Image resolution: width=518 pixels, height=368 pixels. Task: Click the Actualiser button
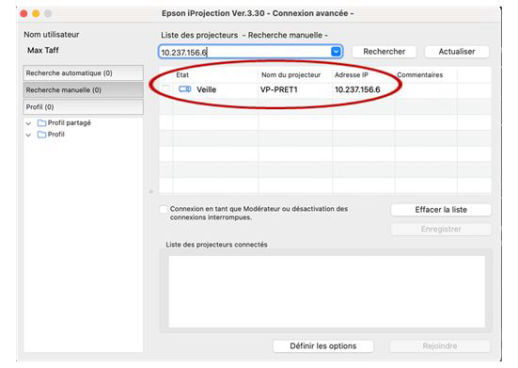457,52
